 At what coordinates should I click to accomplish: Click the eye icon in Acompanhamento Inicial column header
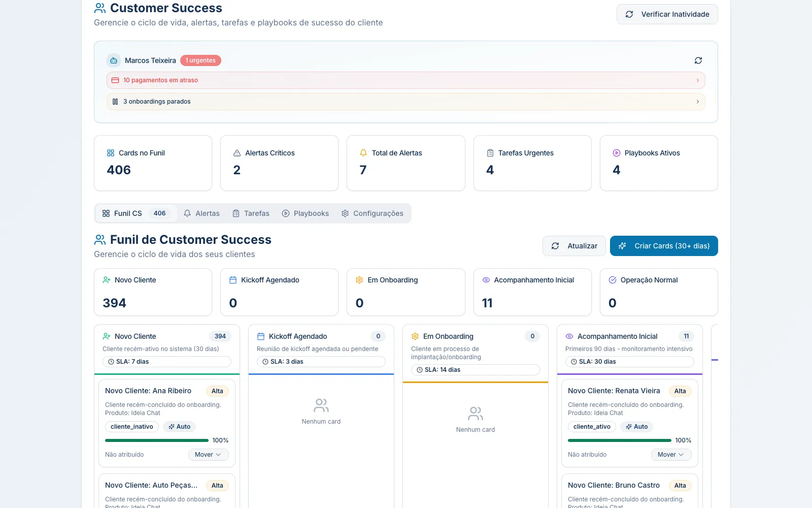point(569,336)
